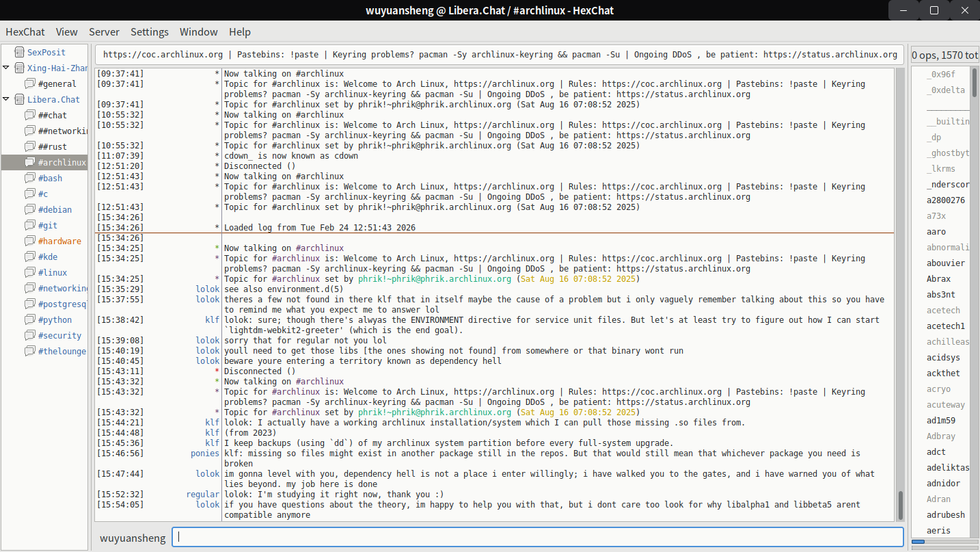Collapse the Xing-Hai-Zhan network tree
This screenshot has height=552, width=980.
(6, 68)
